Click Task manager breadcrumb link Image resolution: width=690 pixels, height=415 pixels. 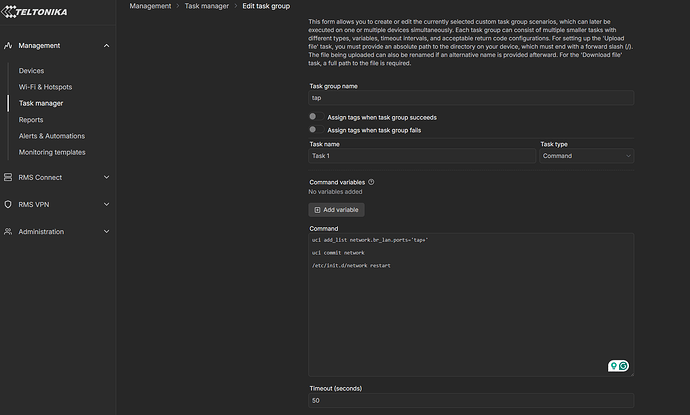point(207,6)
